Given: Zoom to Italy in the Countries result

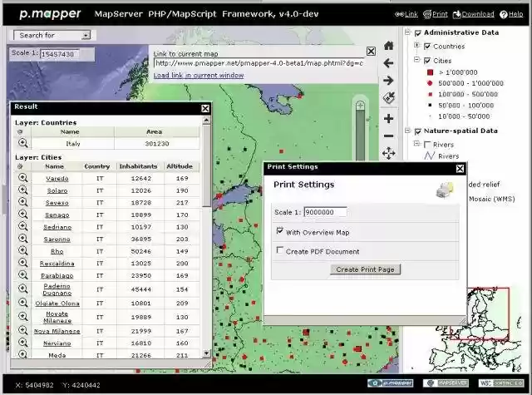Looking at the screenshot, I should click(22, 143).
